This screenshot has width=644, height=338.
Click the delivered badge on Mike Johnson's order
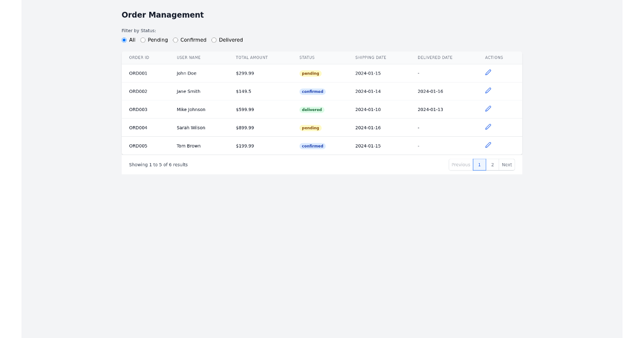(x=311, y=109)
